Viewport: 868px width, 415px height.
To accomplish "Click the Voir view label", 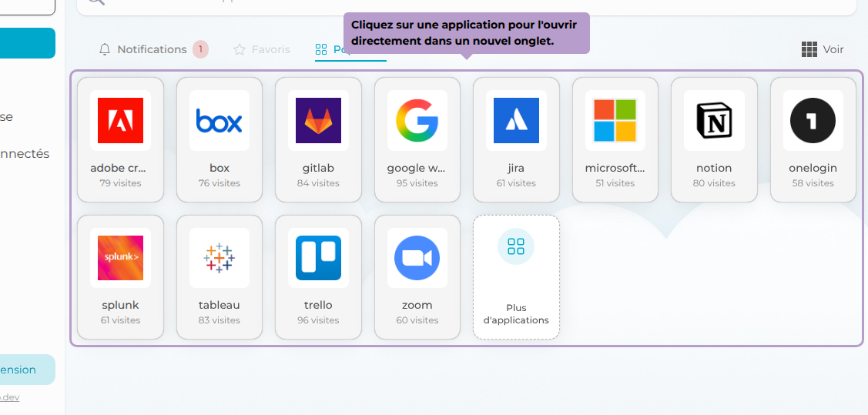I will pyautogui.click(x=833, y=49).
